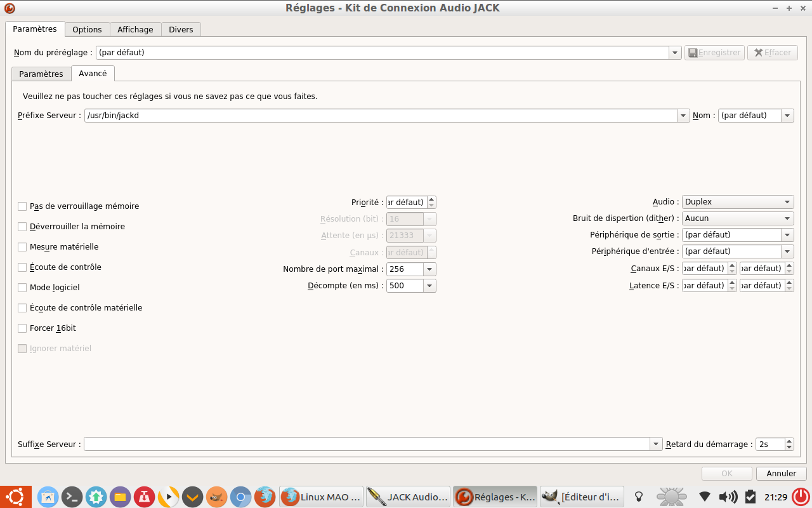Open Périphérique d'entrée dropdown

click(787, 251)
